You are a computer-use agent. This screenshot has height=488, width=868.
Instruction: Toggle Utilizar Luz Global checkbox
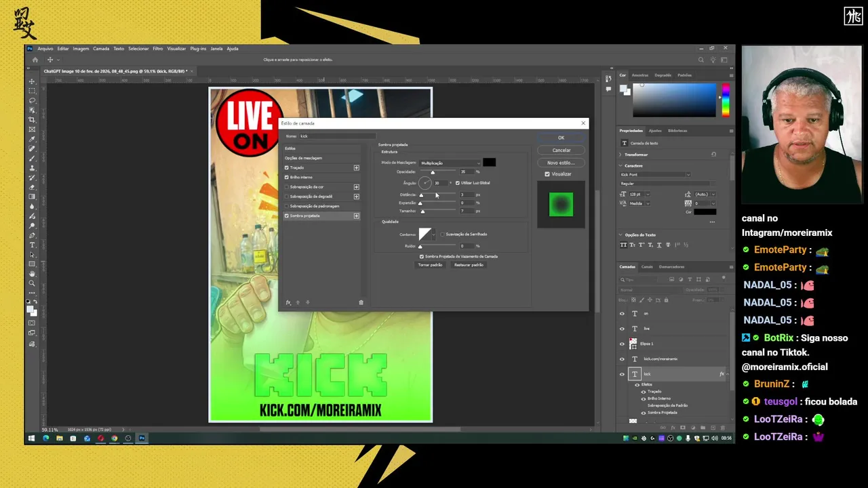[458, 183]
